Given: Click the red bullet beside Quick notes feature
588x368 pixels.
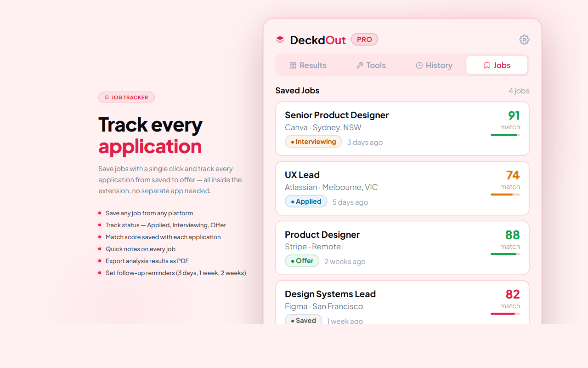Looking at the screenshot, I should (x=100, y=248).
